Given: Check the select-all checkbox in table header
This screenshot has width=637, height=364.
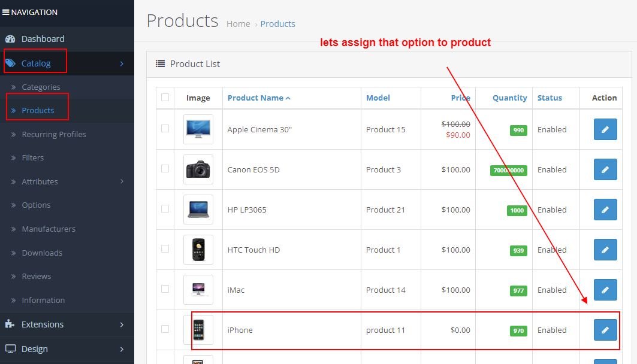Looking at the screenshot, I should coord(165,98).
